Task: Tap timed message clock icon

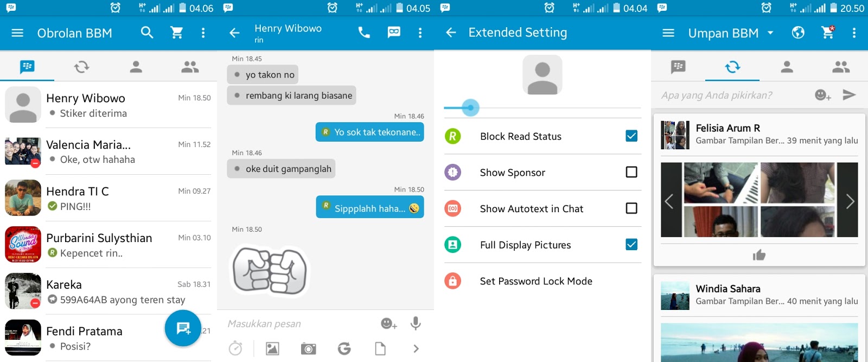Action: tap(235, 348)
